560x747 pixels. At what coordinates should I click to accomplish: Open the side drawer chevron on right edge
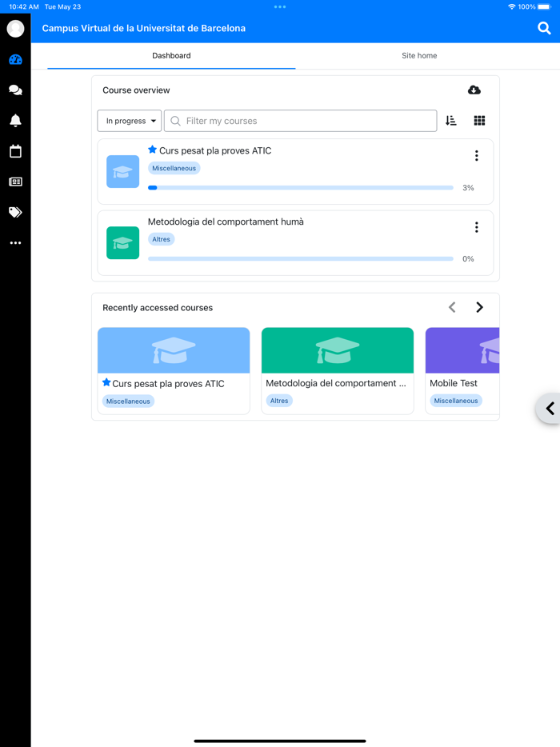(x=549, y=408)
